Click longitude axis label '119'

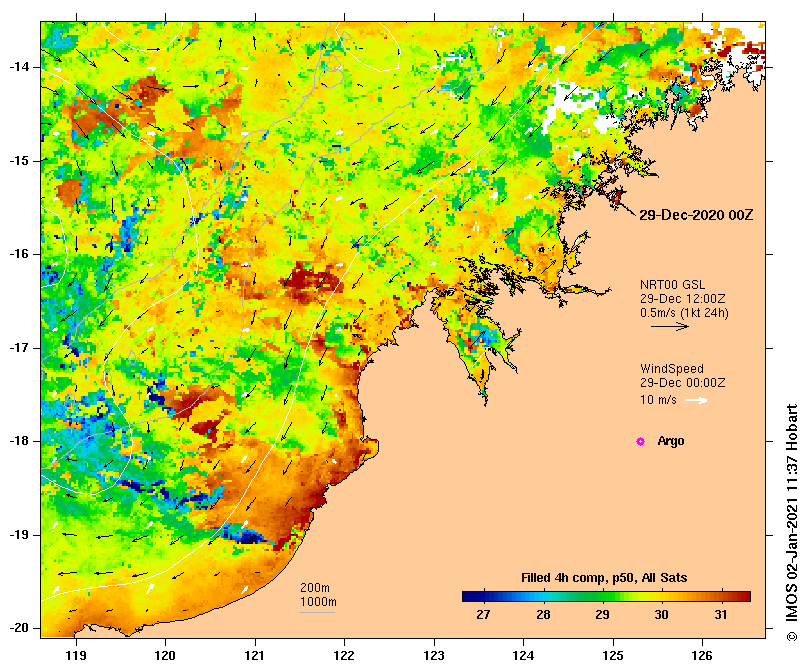pos(76,657)
